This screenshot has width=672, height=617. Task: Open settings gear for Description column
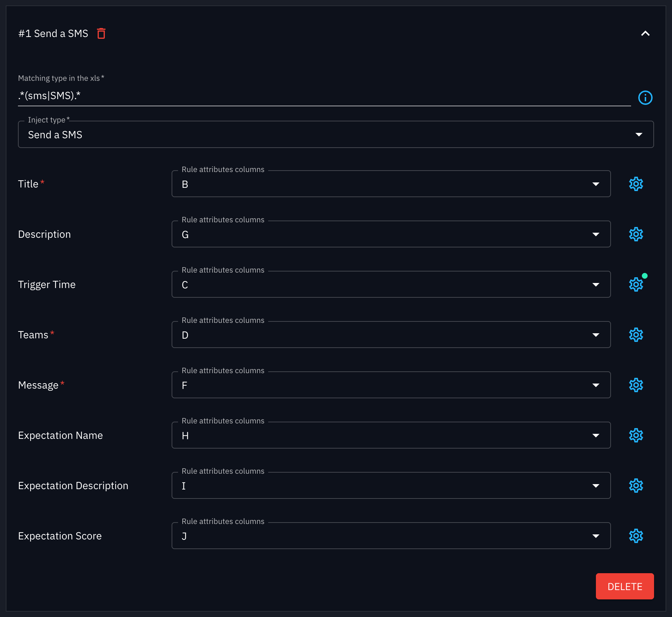[x=636, y=234]
